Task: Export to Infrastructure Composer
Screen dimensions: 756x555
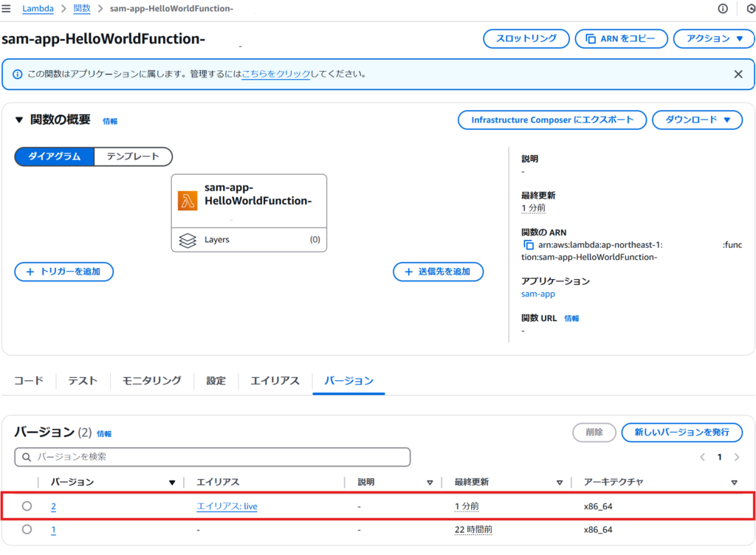Action: click(x=552, y=120)
